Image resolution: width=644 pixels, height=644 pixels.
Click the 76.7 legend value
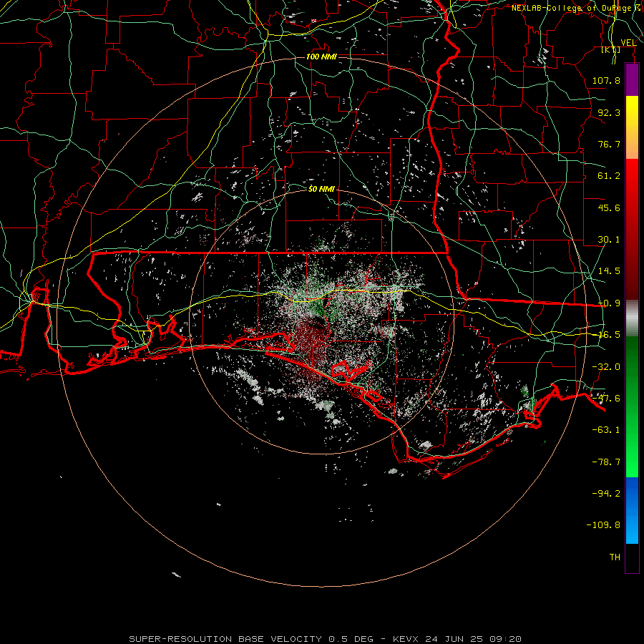coord(609,144)
